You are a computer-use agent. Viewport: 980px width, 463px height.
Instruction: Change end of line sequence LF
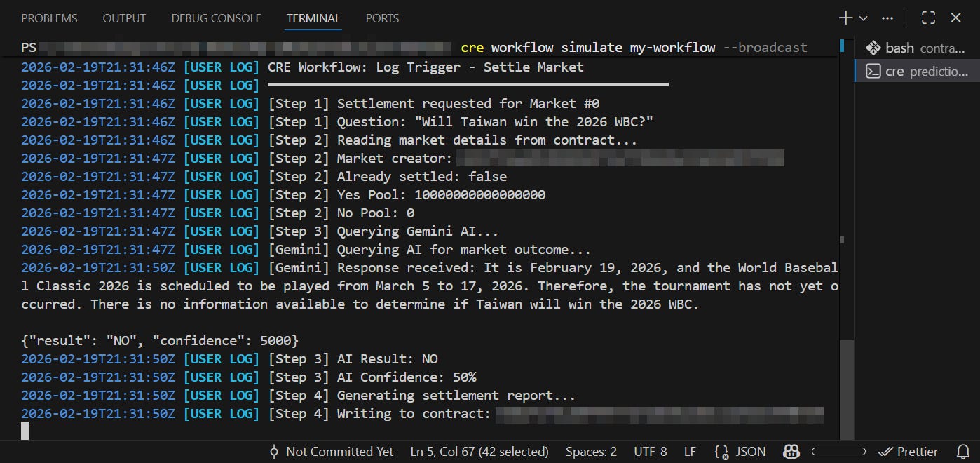click(690, 452)
